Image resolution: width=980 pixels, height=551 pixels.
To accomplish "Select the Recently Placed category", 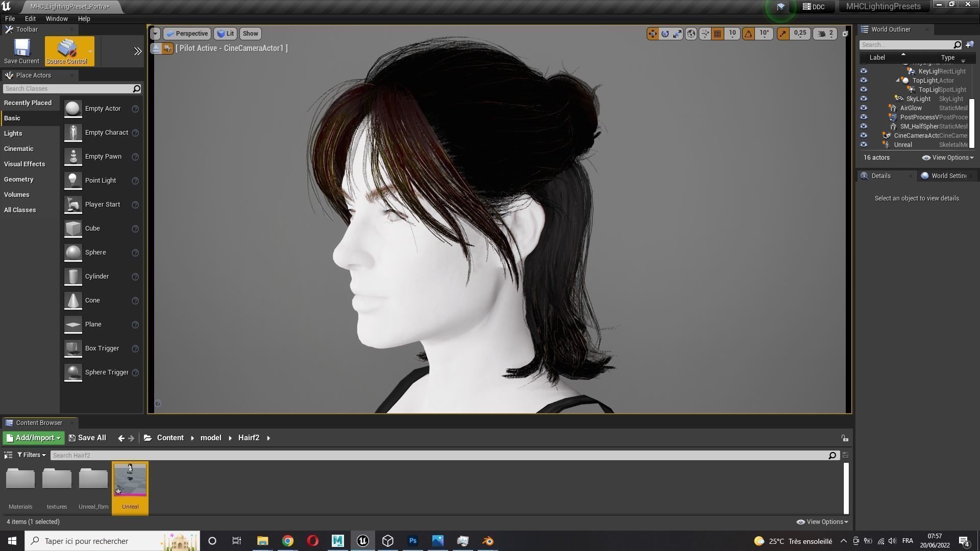I will pyautogui.click(x=28, y=103).
